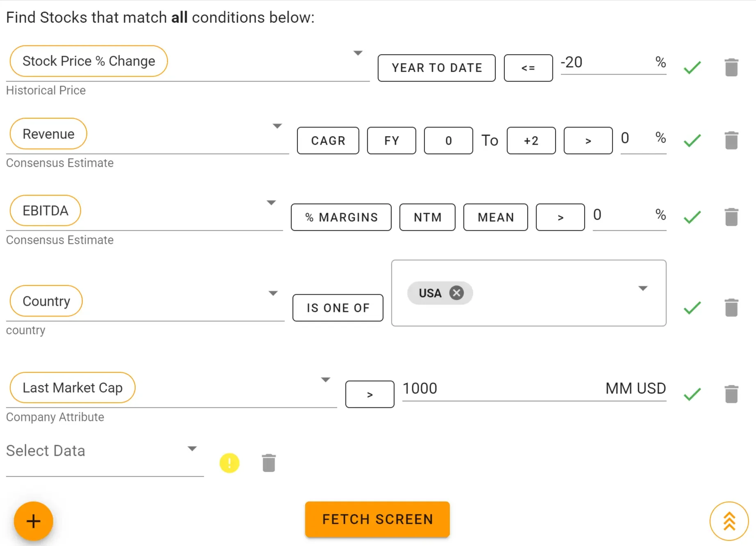Delete the Revenue CAGR condition

coord(731,139)
